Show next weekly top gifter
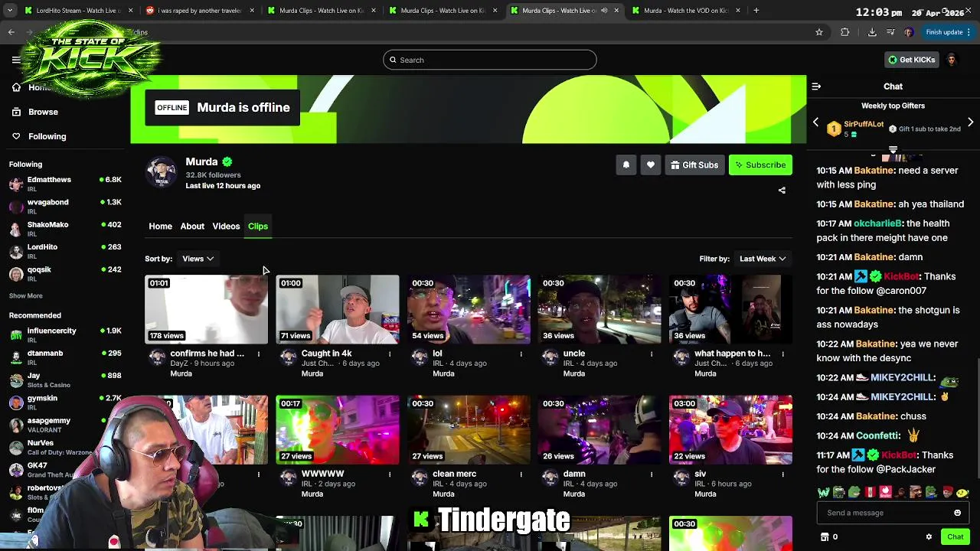The height and width of the screenshot is (551, 980). 970,122
